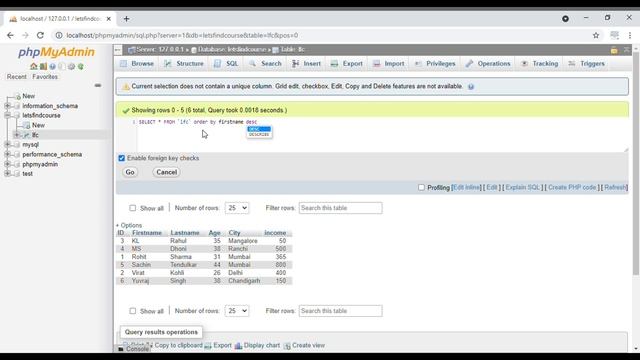Click the Explain SQL link

click(522, 187)
